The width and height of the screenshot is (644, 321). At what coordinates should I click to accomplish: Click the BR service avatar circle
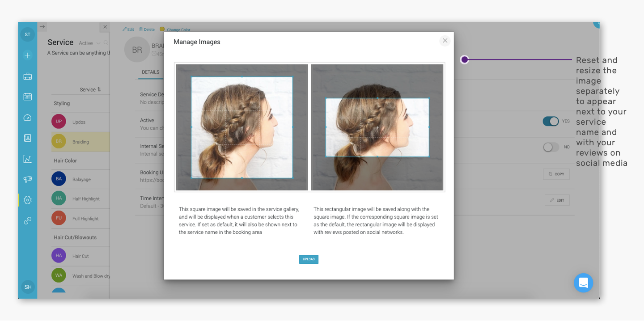click(x=137, y=50)
